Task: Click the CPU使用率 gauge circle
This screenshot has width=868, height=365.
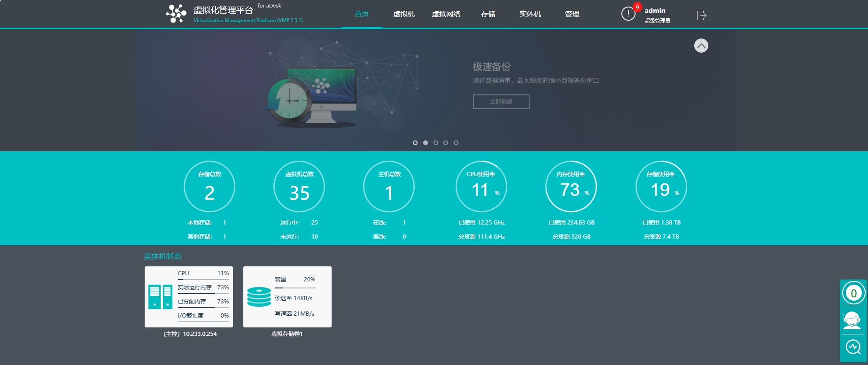Action: pos(481,186)
